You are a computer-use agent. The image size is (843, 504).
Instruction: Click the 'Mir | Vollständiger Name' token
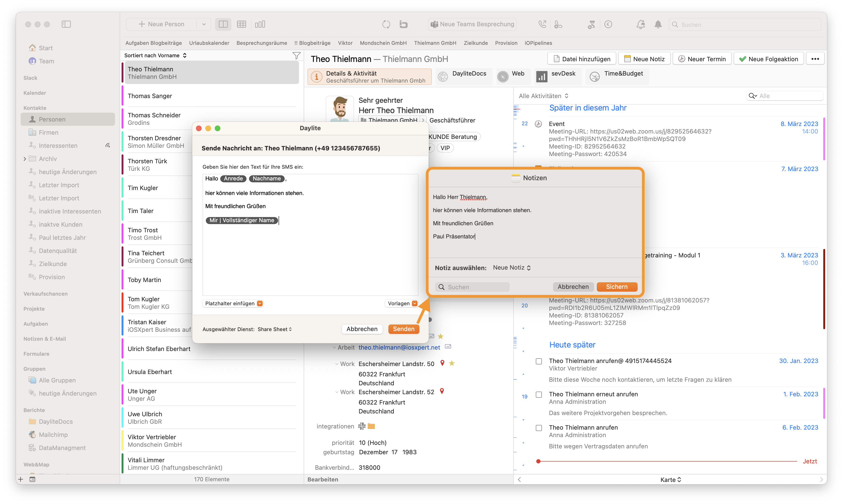coord(241,220)
